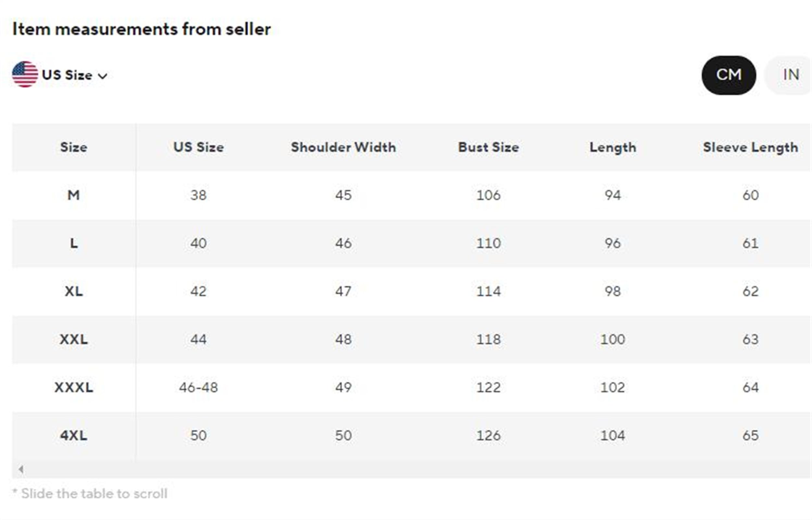Screen dimensions: 812x520
Task: Select the 4XL size row label
Action: [74, 435]
